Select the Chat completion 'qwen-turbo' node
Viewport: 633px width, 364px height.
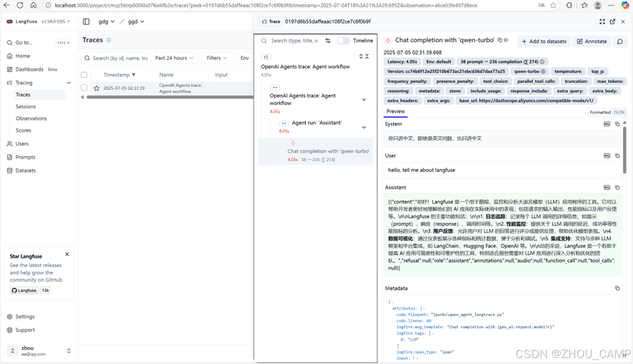[x=315, y=152]
